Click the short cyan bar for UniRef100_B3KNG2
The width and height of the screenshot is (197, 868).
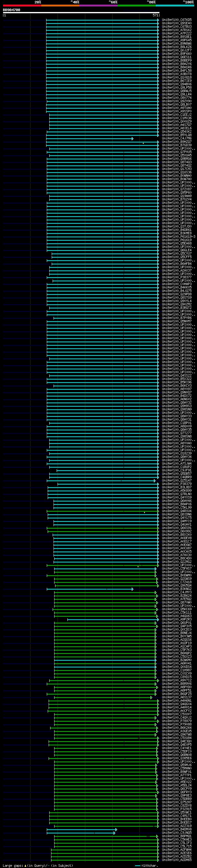pyautogui.click(x=90, y=589)
